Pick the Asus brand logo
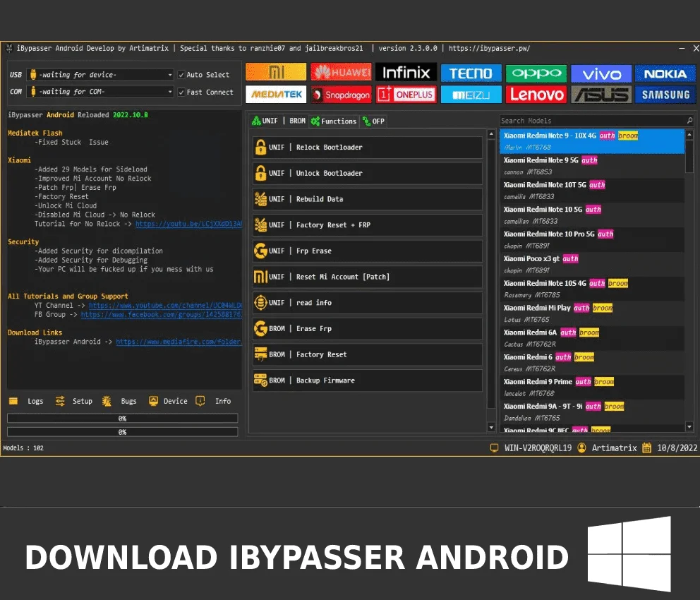 pos(601,95)
